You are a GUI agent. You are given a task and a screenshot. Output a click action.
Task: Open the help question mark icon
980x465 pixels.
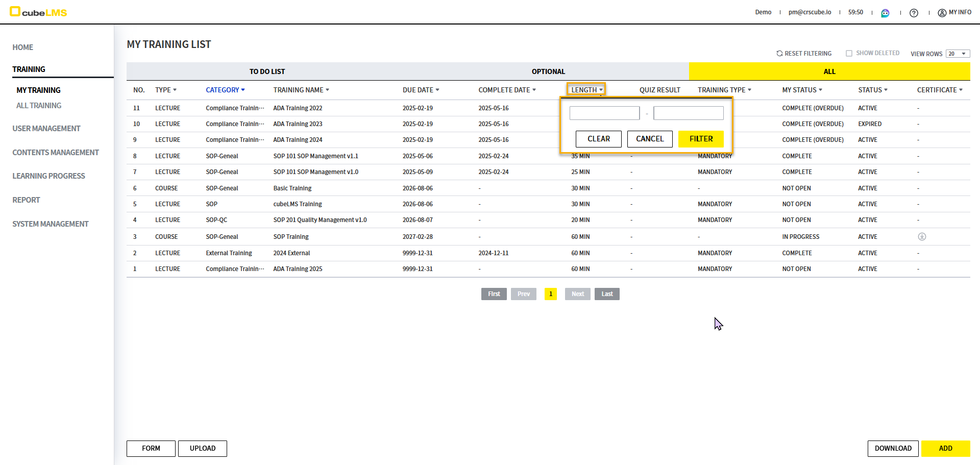[x=914, y=13]
